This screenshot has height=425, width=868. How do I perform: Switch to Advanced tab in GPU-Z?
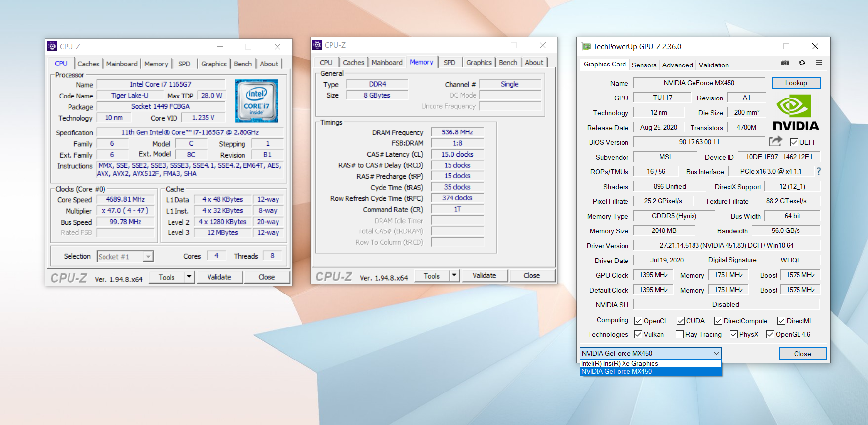(x=677, y=65)
